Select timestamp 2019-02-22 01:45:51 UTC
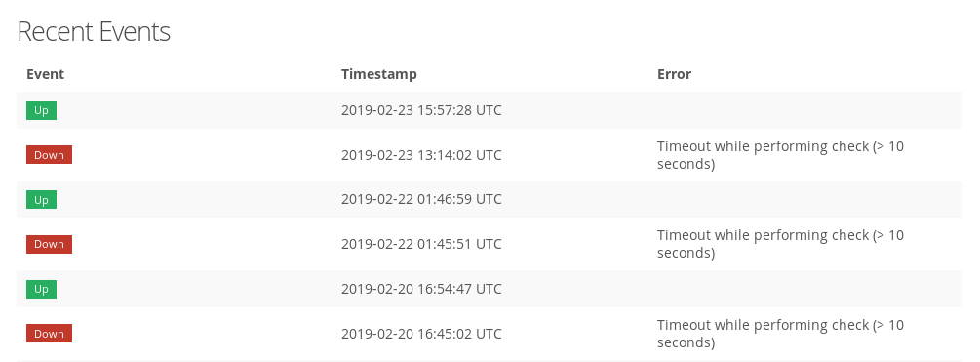980x362 pixels. point(421,244)
